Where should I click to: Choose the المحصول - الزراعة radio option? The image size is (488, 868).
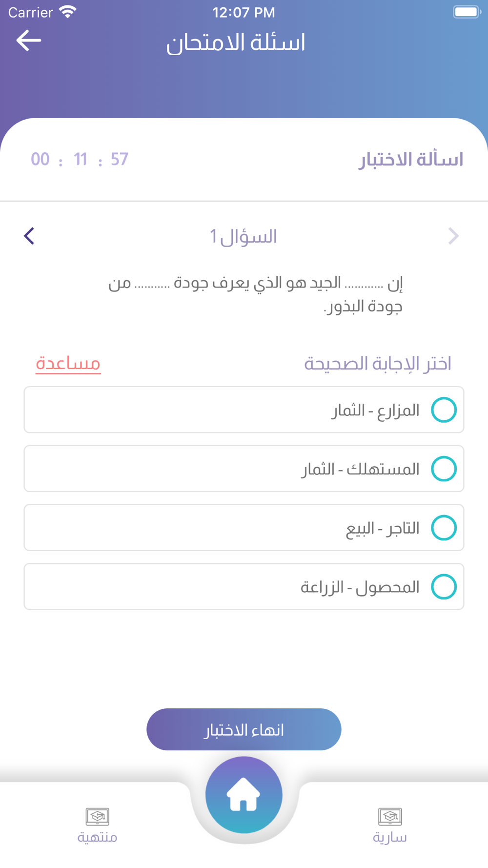[444, 587]
